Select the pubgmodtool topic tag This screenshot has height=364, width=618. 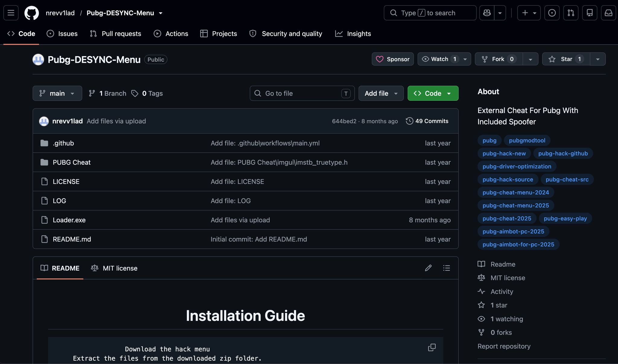tap(527, 140)
